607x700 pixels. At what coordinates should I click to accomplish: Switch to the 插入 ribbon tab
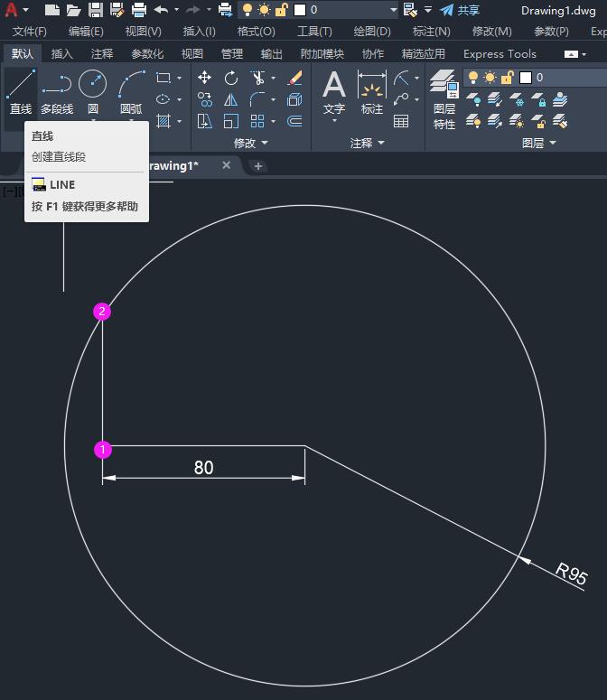click(x=61, y=54)
